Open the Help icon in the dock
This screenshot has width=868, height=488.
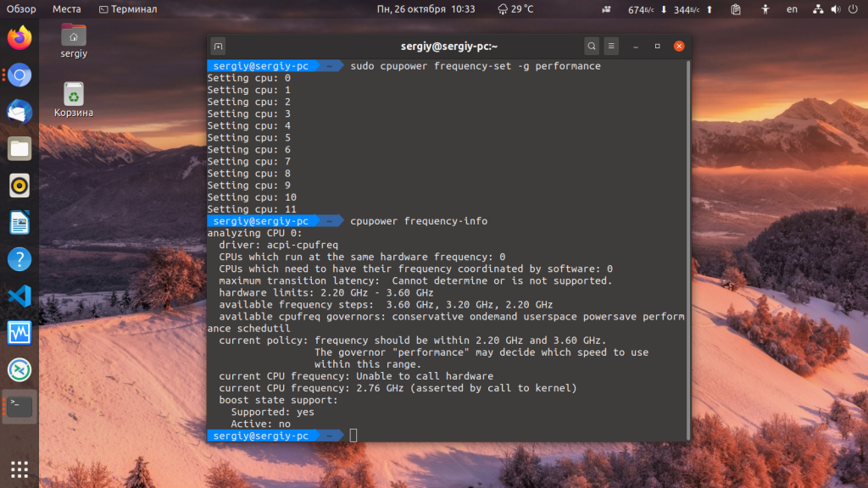tap(19, 259)
